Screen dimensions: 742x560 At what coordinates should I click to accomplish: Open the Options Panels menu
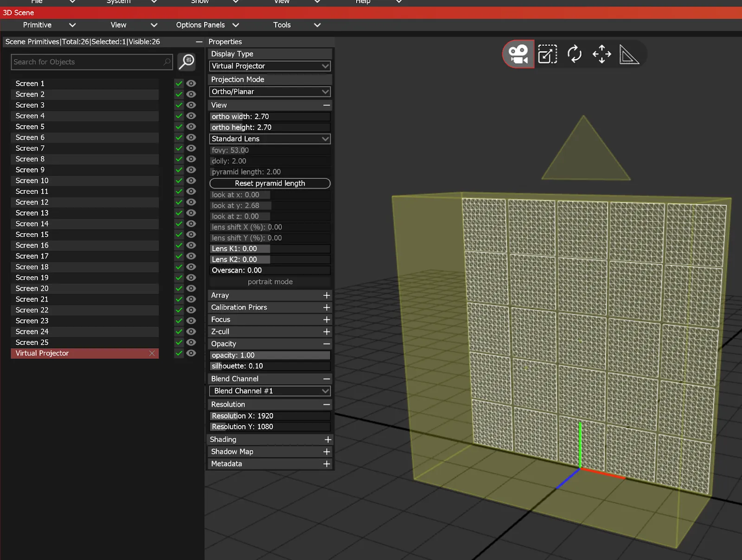pyautogui.click(x=207, y=25)
